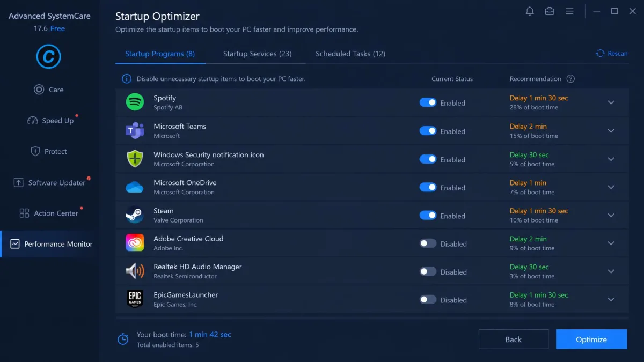Turn off Microsoft OneDrive startup
Image resolution: width=644 pixels, height=362 pixels.
pos(428,187)
